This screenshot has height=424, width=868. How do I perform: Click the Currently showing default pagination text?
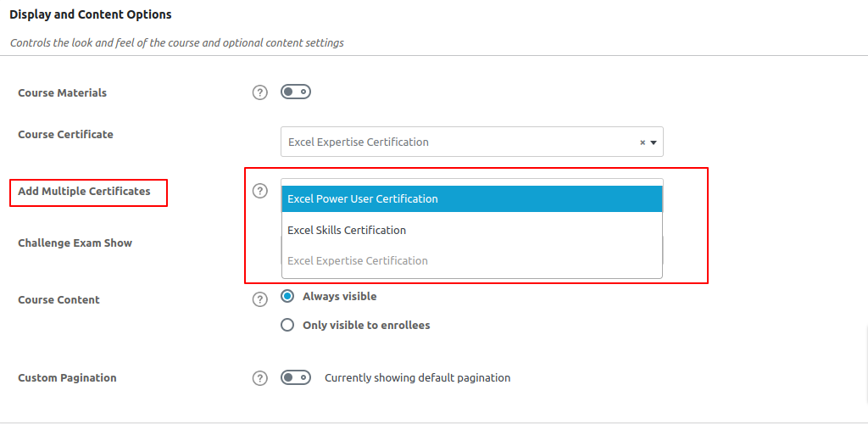[417, 378]
